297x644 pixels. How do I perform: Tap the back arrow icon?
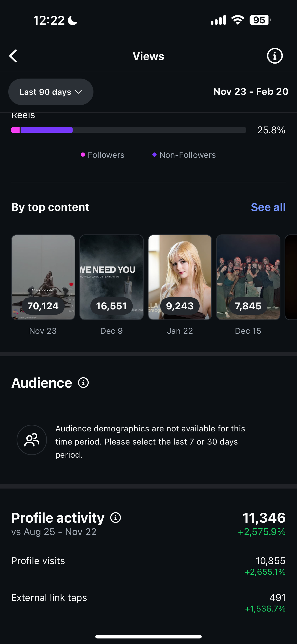pos(14,56)
